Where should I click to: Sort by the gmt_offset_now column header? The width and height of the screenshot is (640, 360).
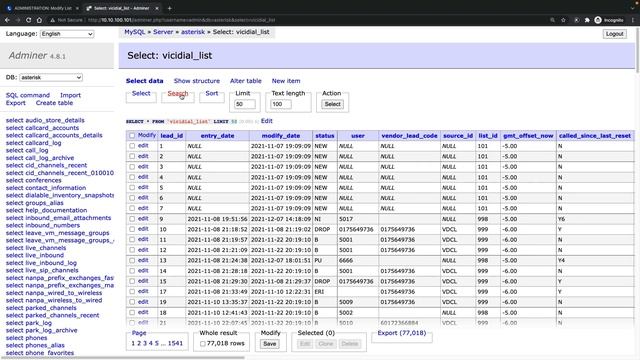528,136
